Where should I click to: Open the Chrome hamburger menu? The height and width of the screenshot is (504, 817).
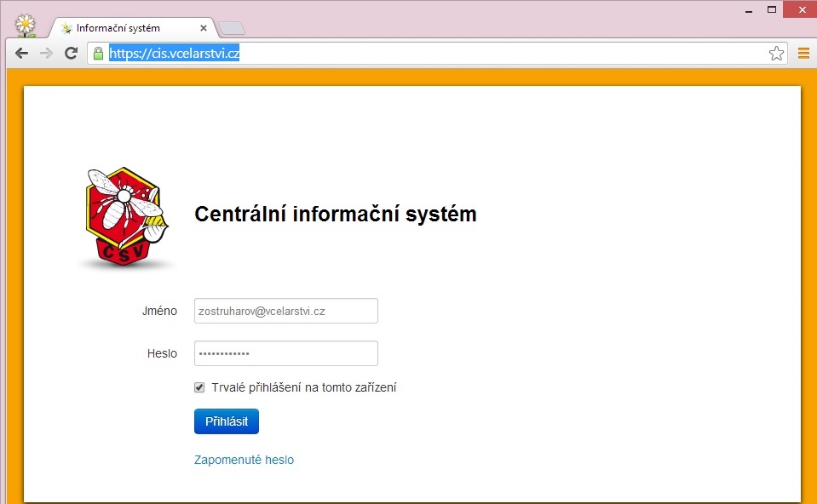click(803, 53)
